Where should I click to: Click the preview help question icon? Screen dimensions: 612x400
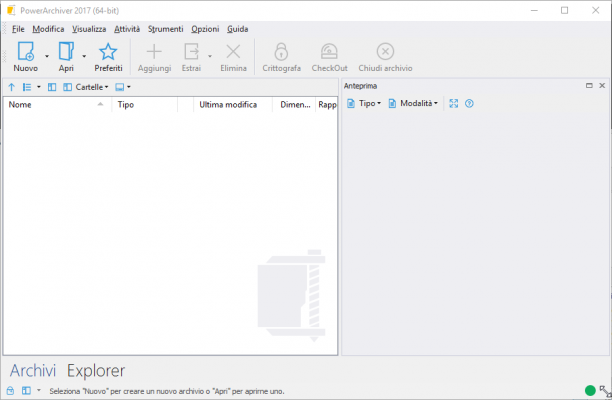pyautogui.click(x=469, y=103)
